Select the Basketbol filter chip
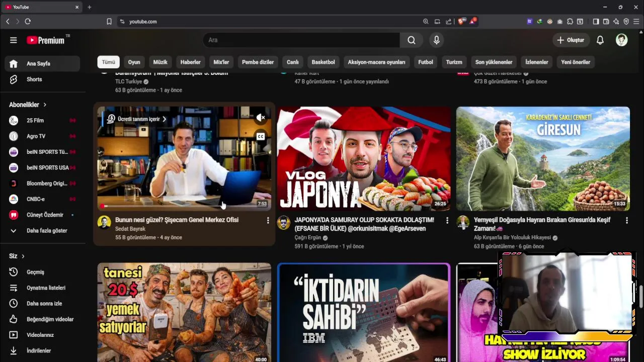This screenshot has height=362, width=644. point(323,62)
